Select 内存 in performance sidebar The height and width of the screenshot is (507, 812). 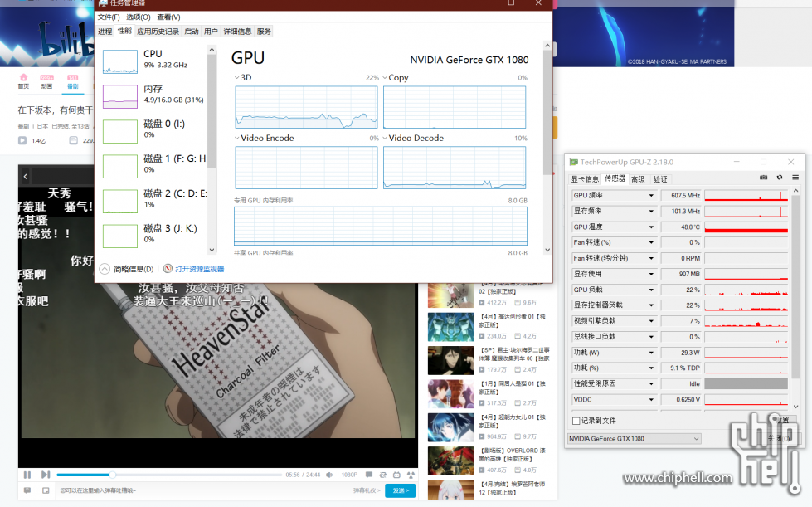153,95
